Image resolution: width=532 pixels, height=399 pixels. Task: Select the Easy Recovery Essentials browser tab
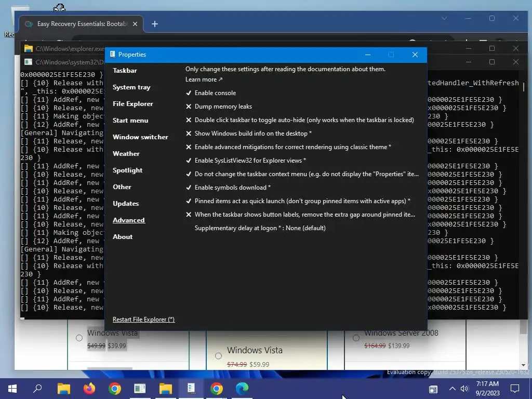[x=81, y=24]
